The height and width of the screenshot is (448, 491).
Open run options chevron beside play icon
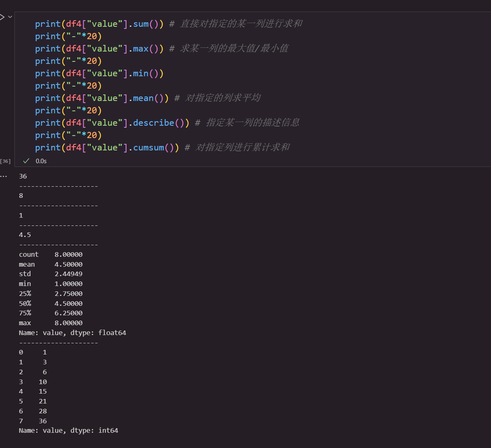click(10, 17)
